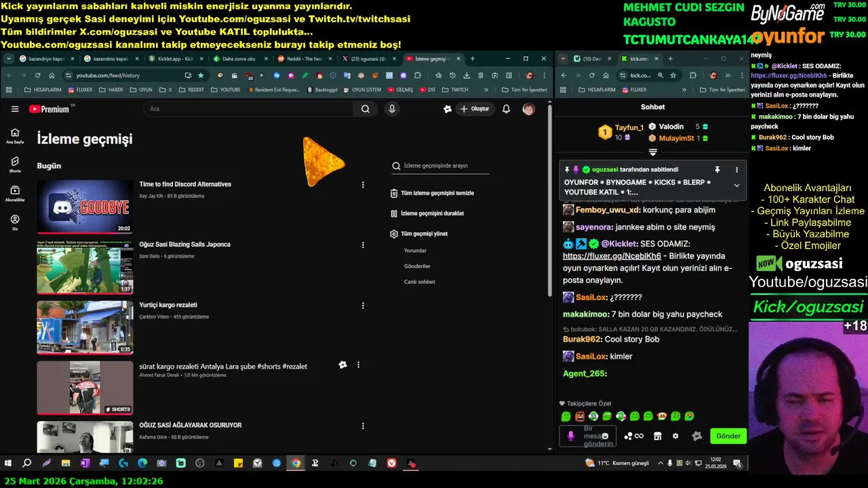Open tab search dropdown in YouTube window
Image resolution: width=868 pixels, height=488 pixels.
click(x=8, y=59)
